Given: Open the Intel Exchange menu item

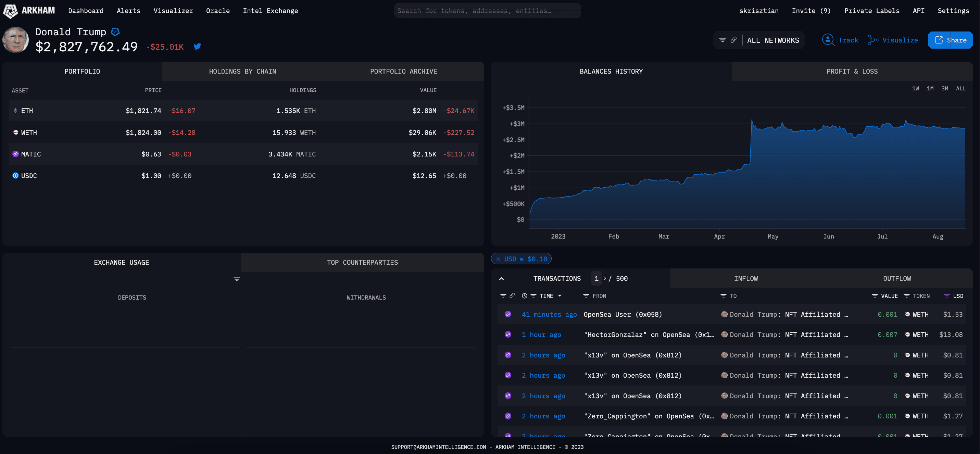Looking at the screenshot, I should (270, 11).
